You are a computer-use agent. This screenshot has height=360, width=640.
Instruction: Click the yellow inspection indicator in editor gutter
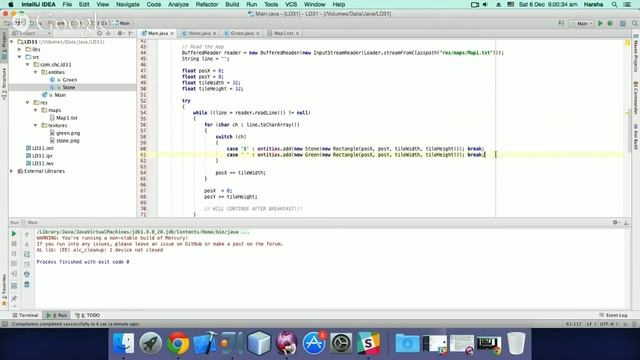click(628, 42)
